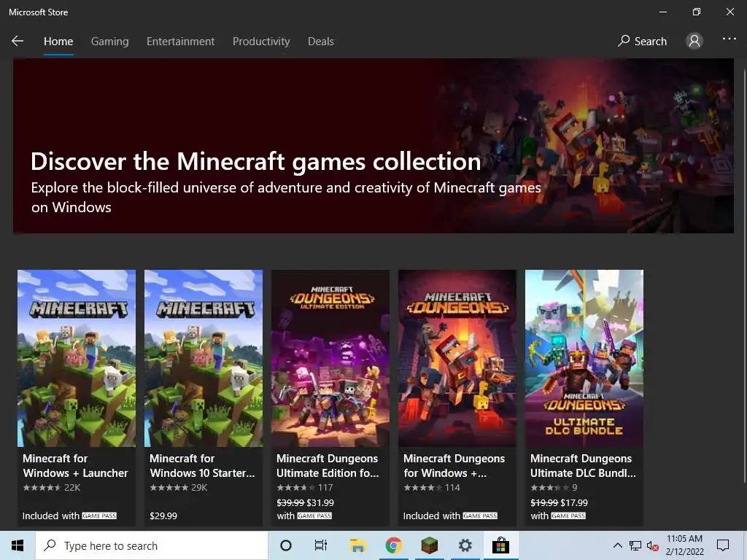Click the $31.99 discounted price

(x=320, y=503)
